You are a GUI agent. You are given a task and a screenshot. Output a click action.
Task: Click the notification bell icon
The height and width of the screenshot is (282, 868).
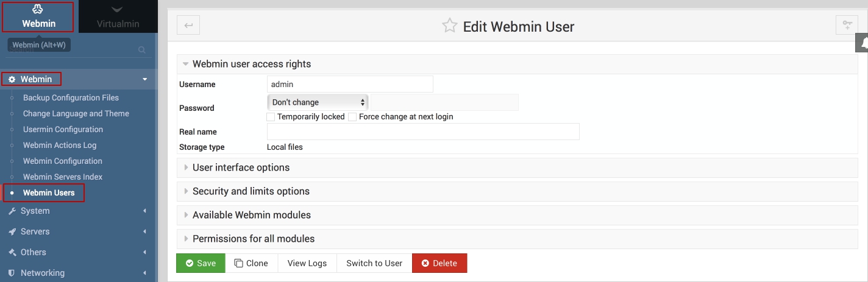point(863,43)
